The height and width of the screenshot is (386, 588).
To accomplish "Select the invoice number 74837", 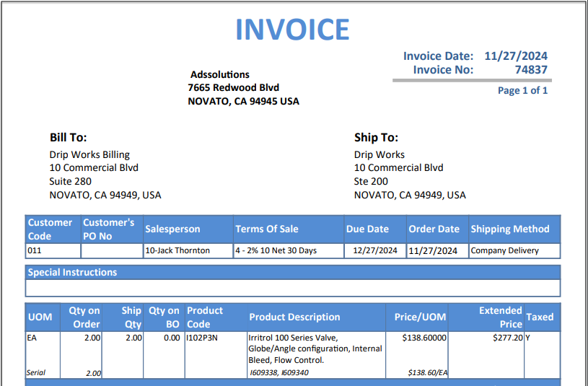I will 531,70.
